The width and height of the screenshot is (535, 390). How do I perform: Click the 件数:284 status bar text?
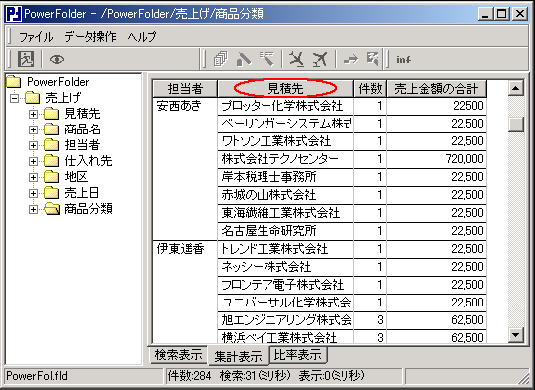pos(189,376)
